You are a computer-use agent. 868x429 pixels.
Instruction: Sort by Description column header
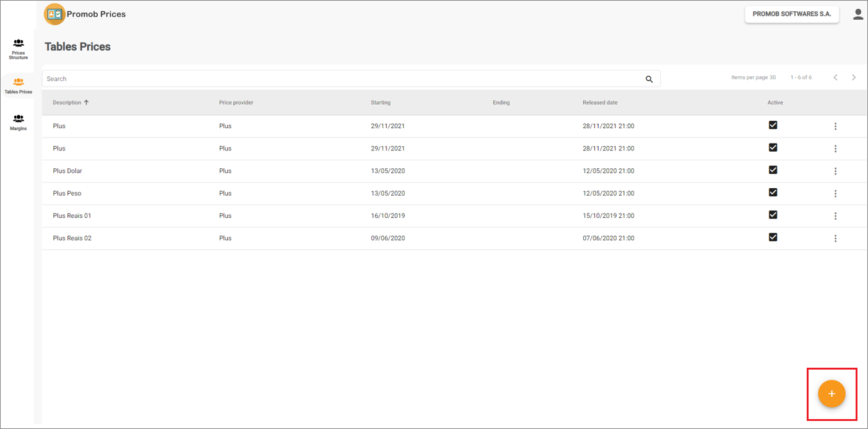pyautogui.click(x=67, y=103)
